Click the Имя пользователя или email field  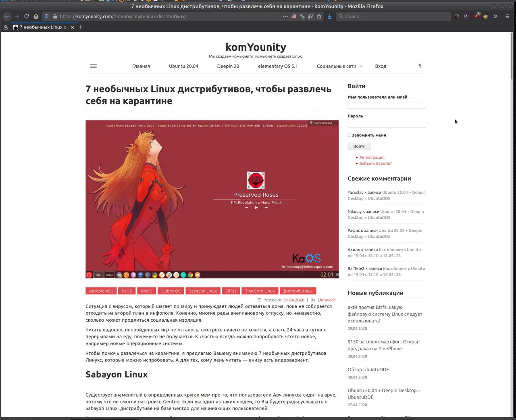click(387, 105)
